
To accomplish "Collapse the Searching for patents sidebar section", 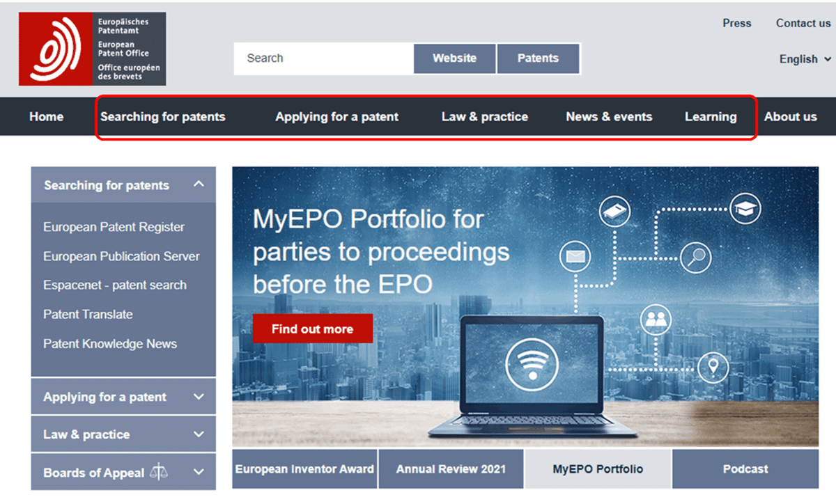I will (x=123, y=185).
